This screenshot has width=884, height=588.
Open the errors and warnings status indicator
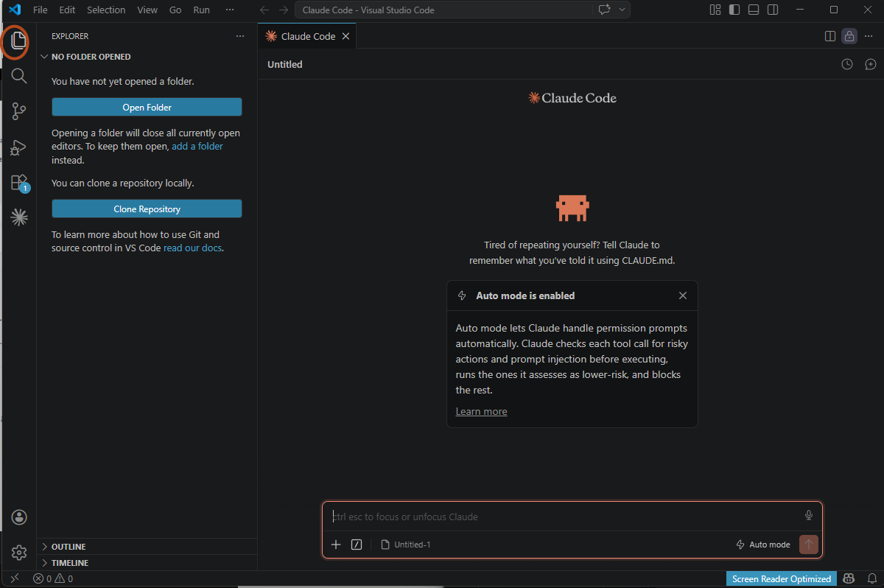pyautogui.click(x=52, y=578)
